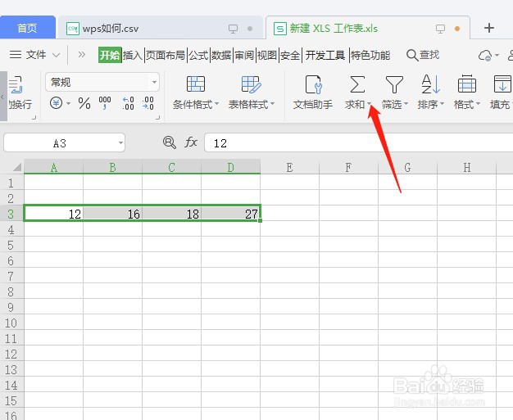Switch to the 页面布局 ribbon tab
Image resolution: width=513 pixels, height=420 pixels.
pos(166,55)
